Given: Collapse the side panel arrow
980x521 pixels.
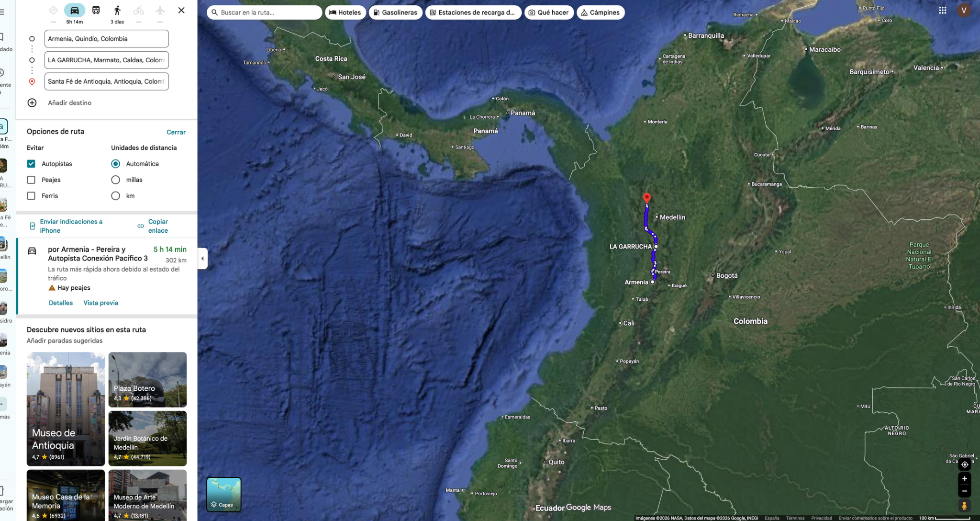Looking at the screenshot, I should [202, 259].
